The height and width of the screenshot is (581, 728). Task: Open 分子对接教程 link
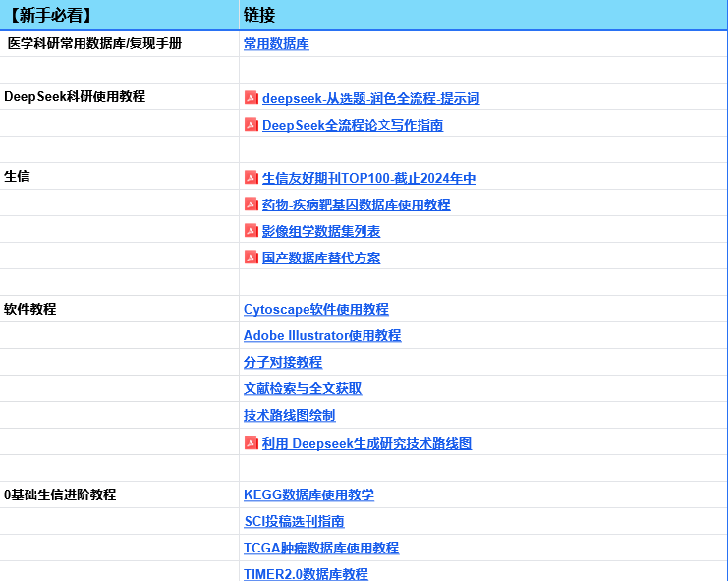click(283, 362)
